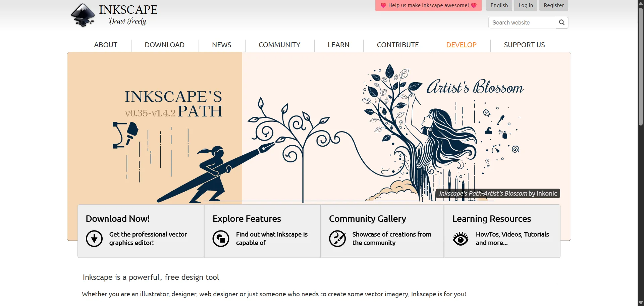Switch to the DEVELOP section
Viewport: 644px width, 306px height.
point(461,45)
